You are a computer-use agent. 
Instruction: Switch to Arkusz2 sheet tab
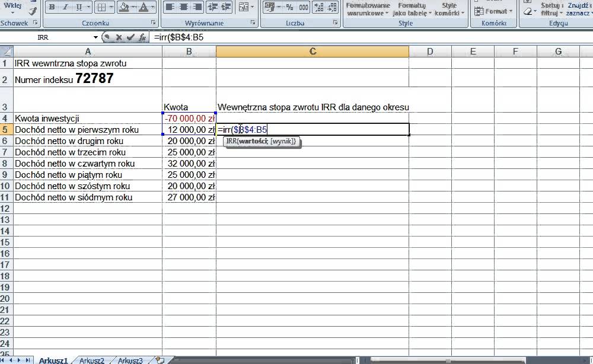pyautogui.click(x=91, y=360)
